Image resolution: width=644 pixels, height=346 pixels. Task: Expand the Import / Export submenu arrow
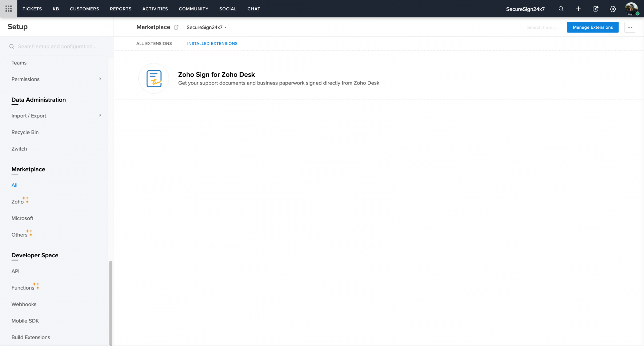click(100, 115)
